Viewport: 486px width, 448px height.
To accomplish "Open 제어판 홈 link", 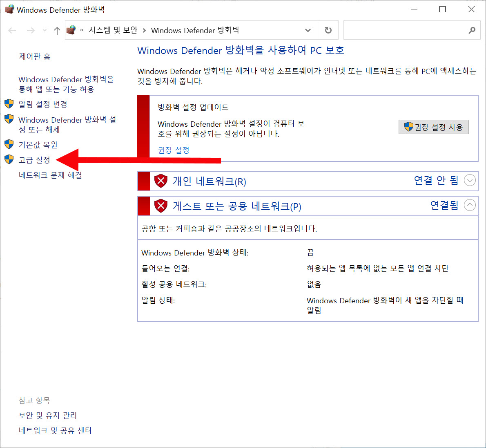I will [34, 56].
